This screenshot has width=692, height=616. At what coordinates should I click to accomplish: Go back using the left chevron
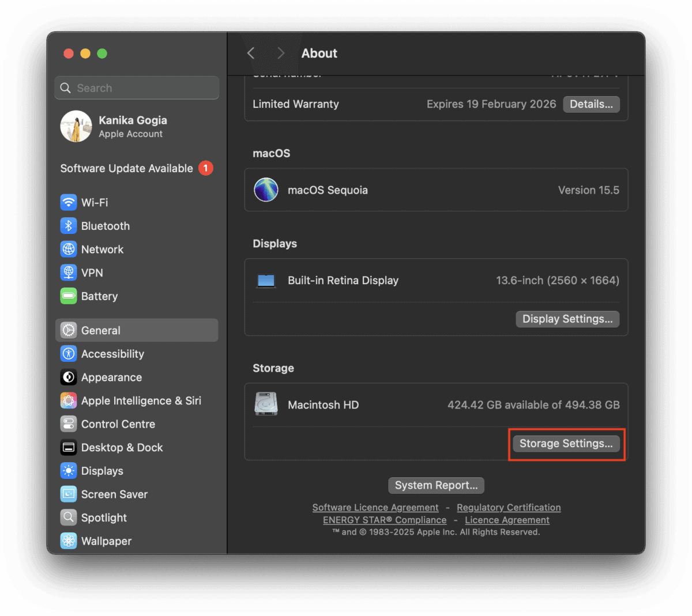coord(251,53)
